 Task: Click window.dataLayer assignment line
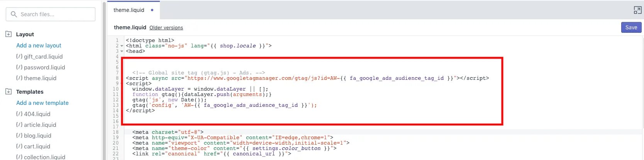tap(200, 89)
